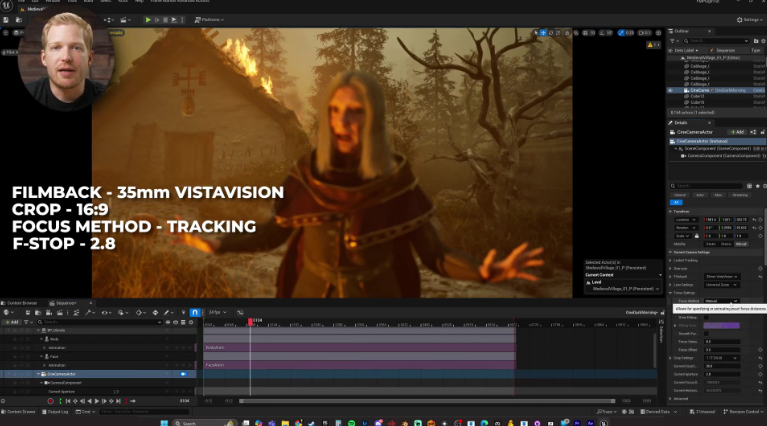This screenshot has width=767, height=426.
Task: Collapse the Body track in Sequencer
Action: coord(42,339)
